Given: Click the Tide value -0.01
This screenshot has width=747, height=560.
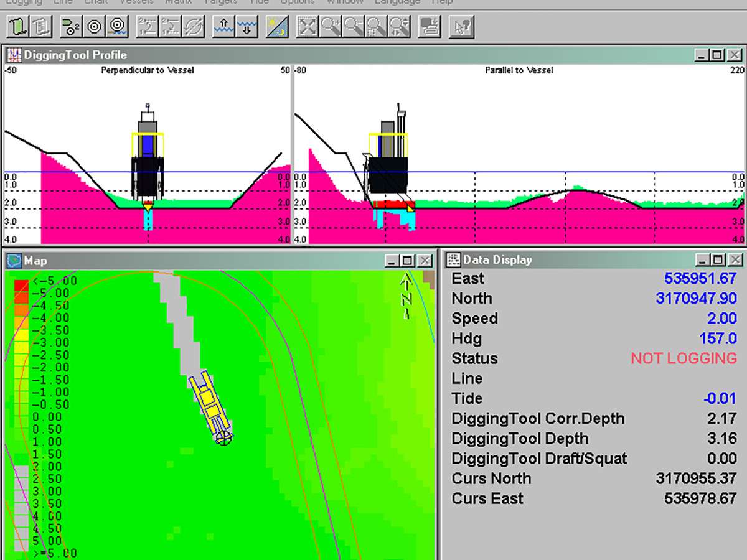Looking at the screenshot, I should 720,398.
